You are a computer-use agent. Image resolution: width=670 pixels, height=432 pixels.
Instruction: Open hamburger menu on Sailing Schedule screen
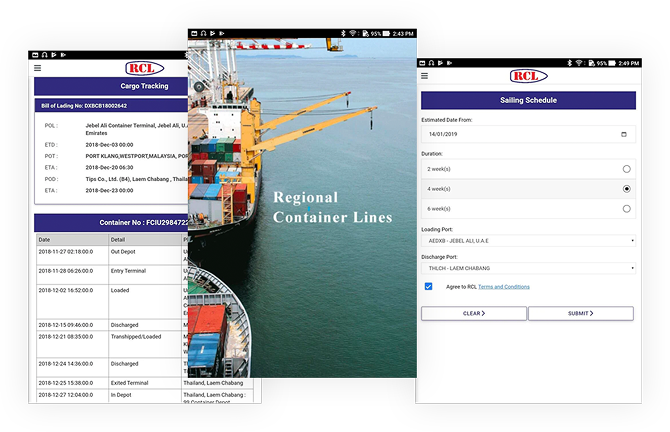pyautogui.click(x=425, y=76)
